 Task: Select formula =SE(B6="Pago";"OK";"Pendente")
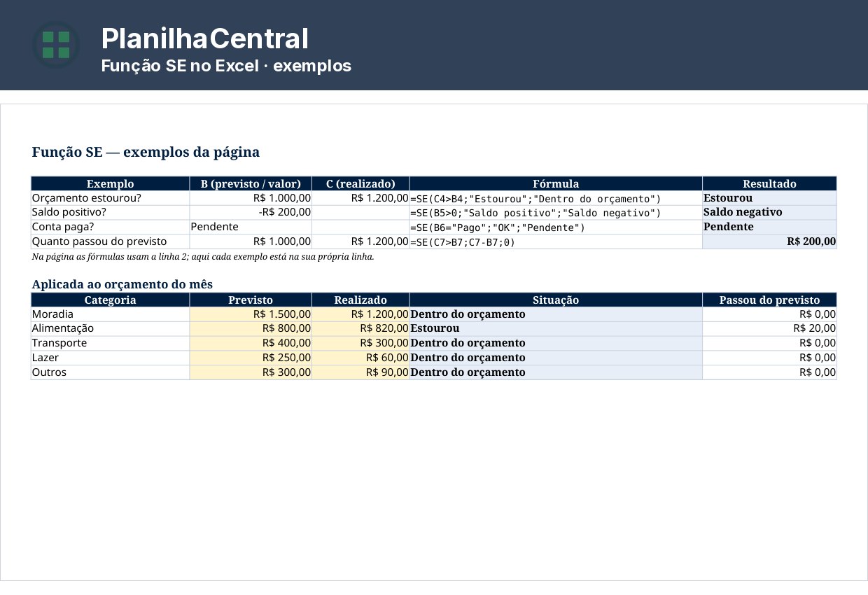[x=556, y=227]
